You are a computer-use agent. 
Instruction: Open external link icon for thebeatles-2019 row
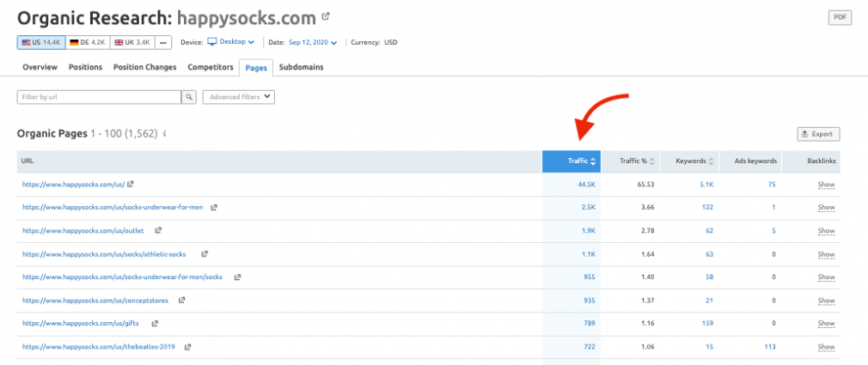click(x=187, y=347)
